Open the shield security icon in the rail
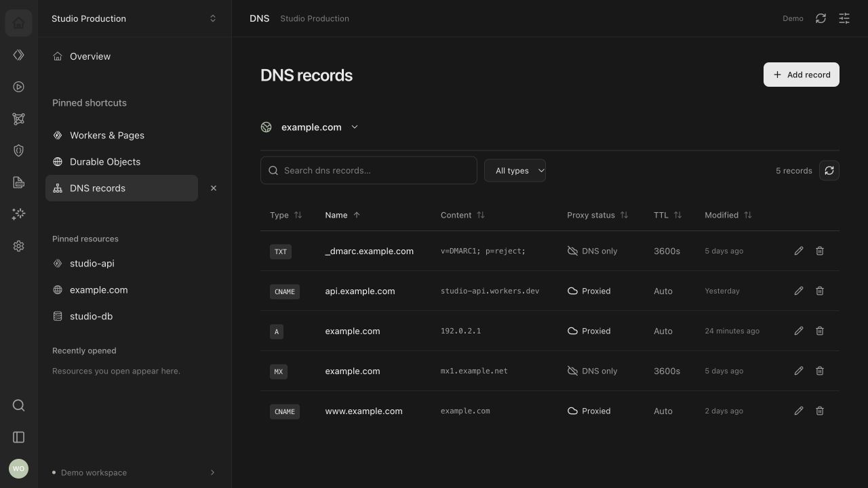The height and width of the screenshot is (488, 868). 18,150
